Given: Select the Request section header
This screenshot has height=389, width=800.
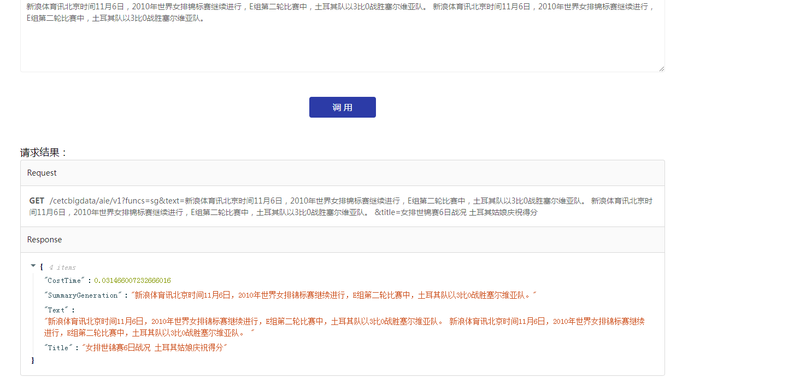Looking at the screenshot, I should coord(342,173).
